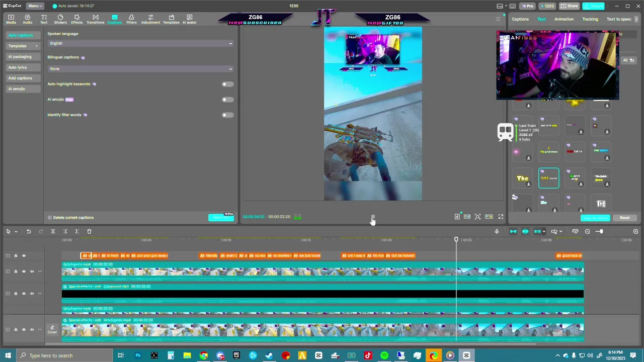Screen dimensions: 644x362
Task: Start voice recording with the microphone icon
Action: point(497,231)
